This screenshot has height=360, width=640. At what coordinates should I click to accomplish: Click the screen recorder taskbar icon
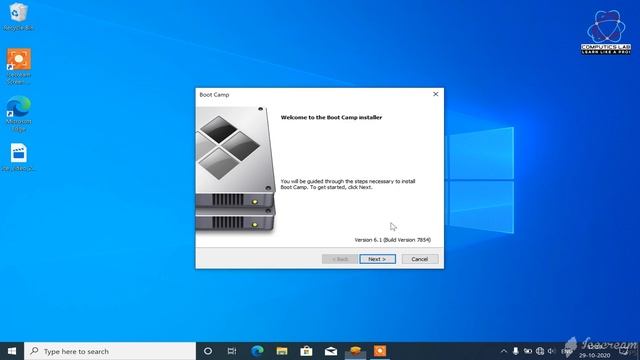[380, 351]
